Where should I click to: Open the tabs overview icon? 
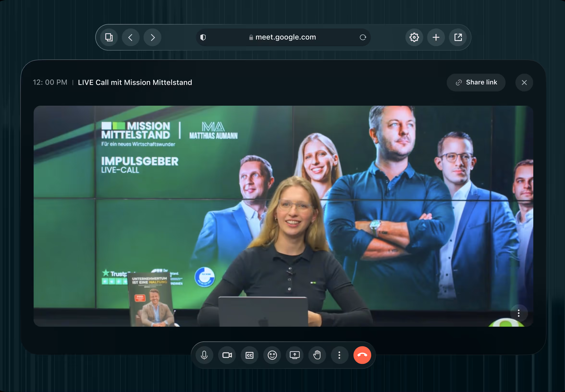point(109,37)
